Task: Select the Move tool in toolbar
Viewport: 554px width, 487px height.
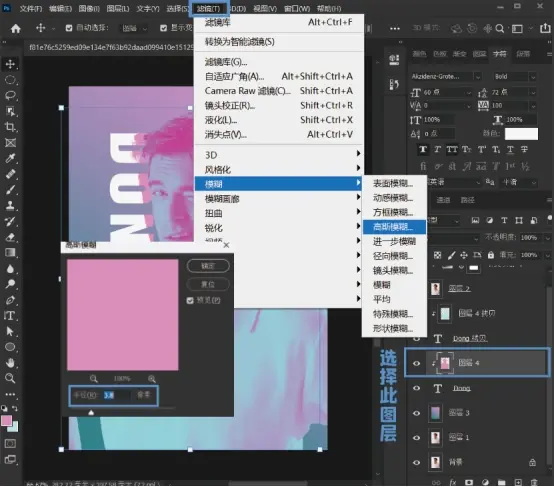Action: coord(10,64)
